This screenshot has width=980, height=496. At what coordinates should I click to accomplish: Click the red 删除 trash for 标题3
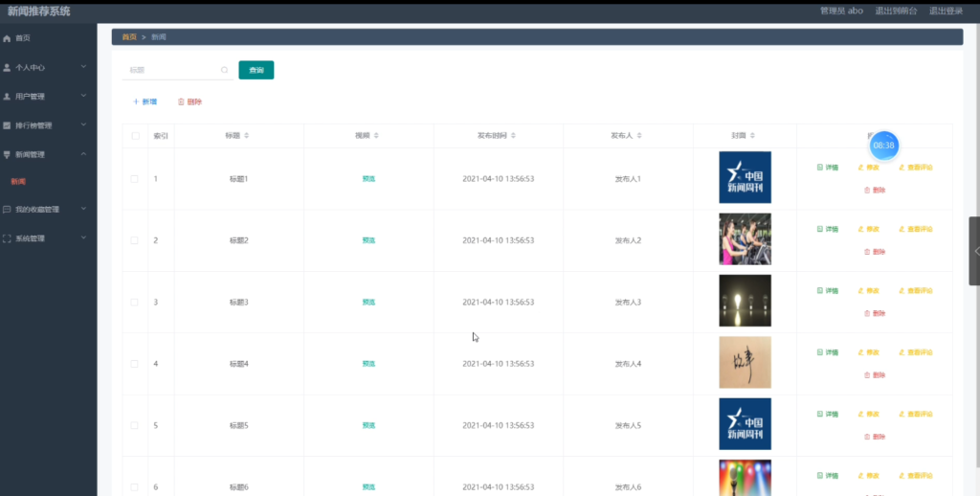tap(875, 313)
